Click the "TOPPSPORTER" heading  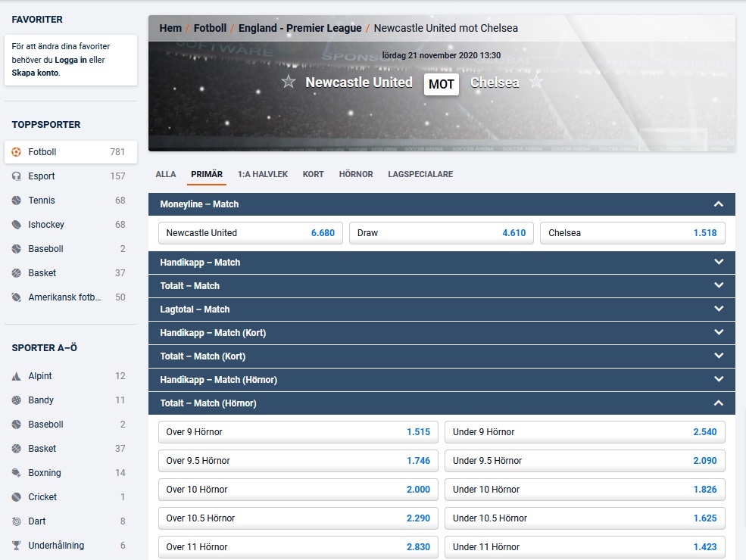[x=46, y=125]
